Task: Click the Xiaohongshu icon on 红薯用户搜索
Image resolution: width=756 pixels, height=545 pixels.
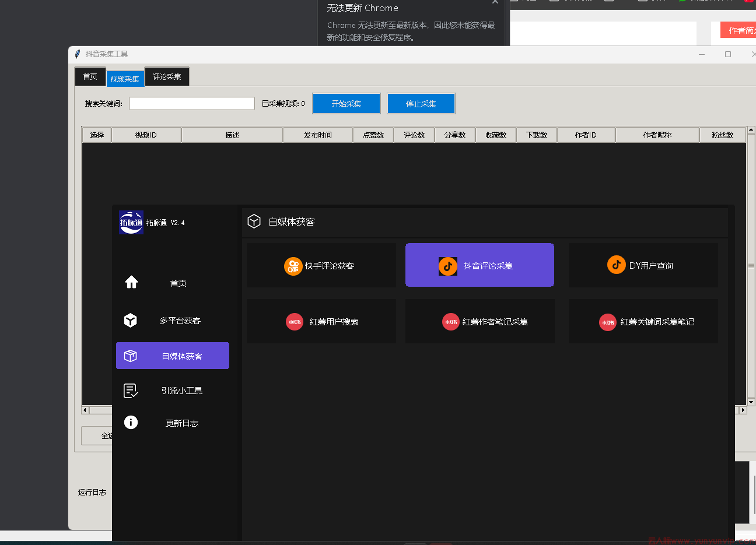Action: pos(295,322)
